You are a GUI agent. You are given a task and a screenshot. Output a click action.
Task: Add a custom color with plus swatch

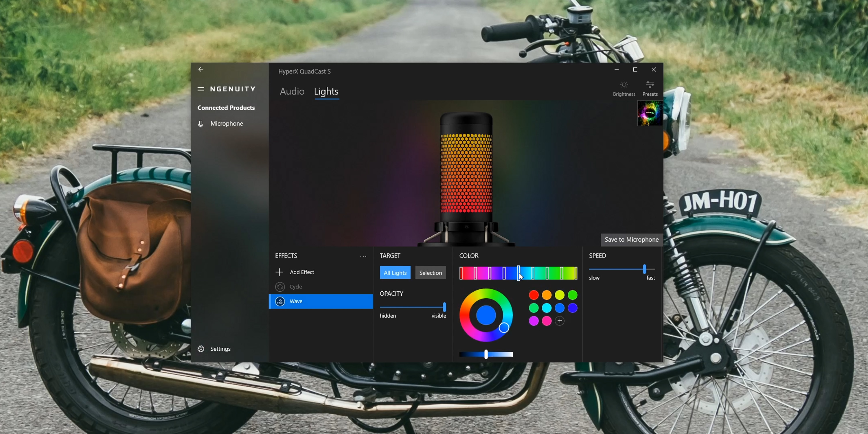[560, 321]
